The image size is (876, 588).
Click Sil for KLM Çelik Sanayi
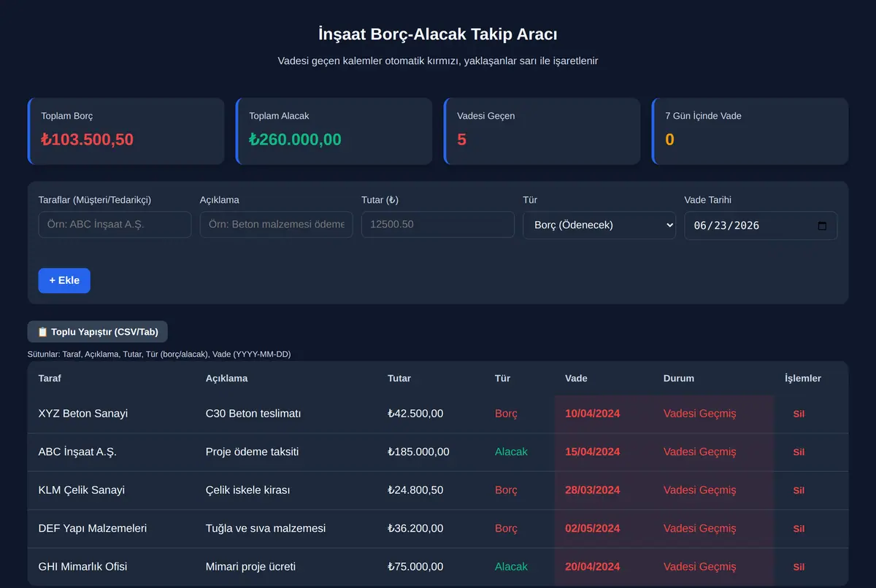click(x=799, y=490)
